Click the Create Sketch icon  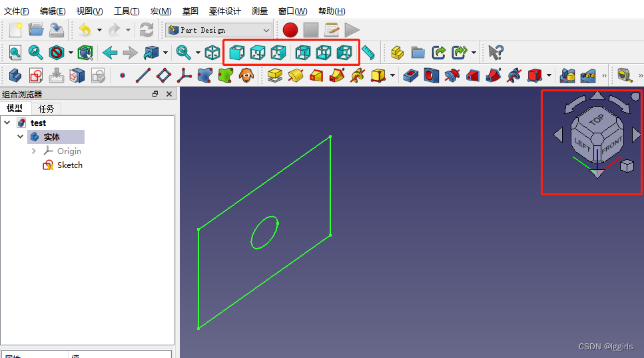pos(36,75)
